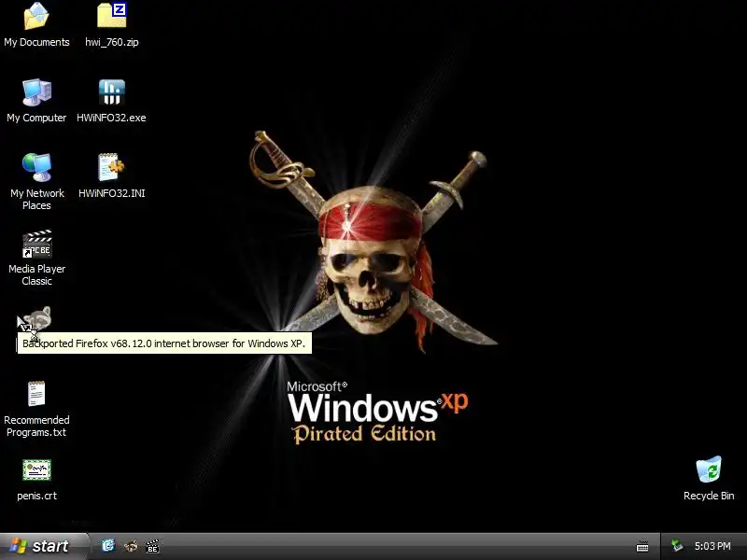
Task: Click the HWiNFO32.exe label text
Action: click(x=111, y=118)
